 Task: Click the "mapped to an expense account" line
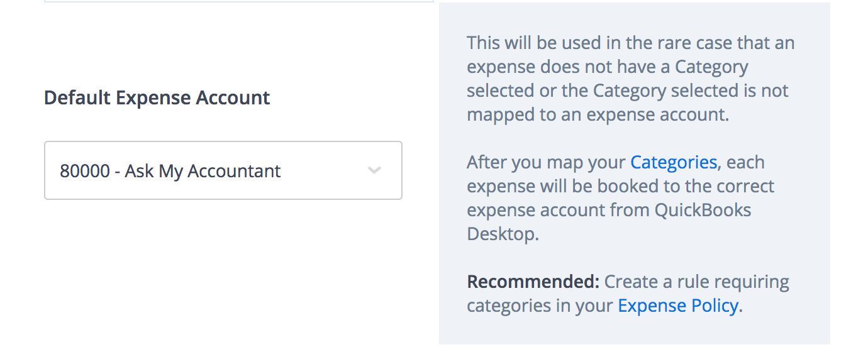point(598,114)
